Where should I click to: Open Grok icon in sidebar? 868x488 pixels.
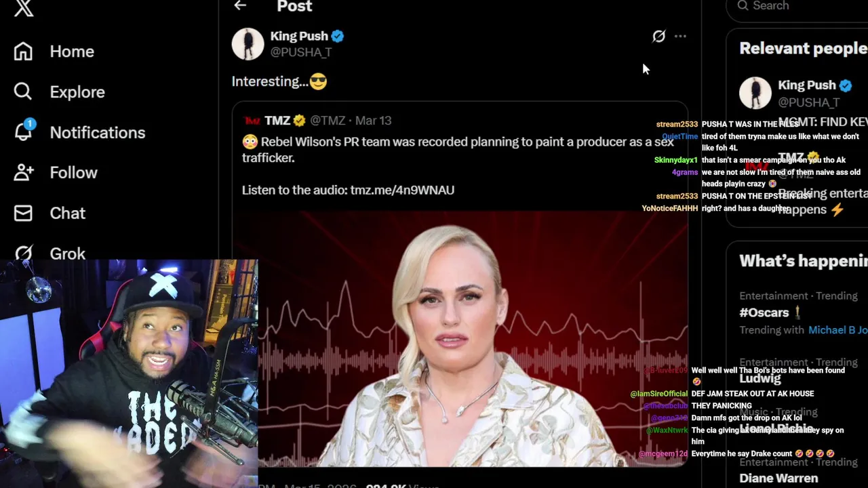coord(23,253)
